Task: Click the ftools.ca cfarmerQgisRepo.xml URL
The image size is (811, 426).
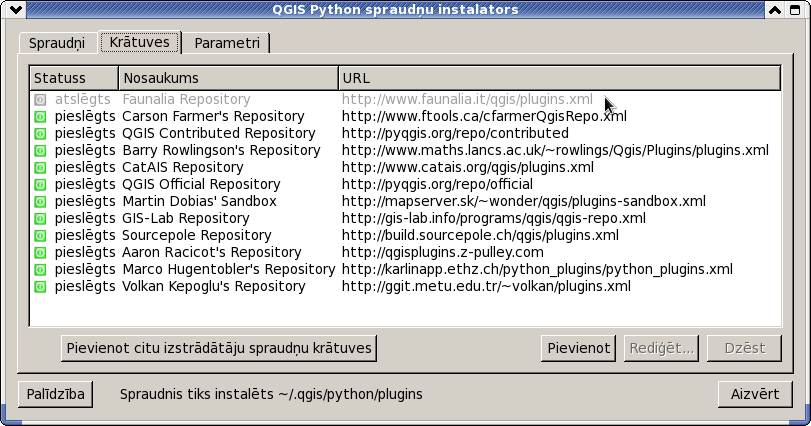Action: pyautogui.click(x=484, y=116)
